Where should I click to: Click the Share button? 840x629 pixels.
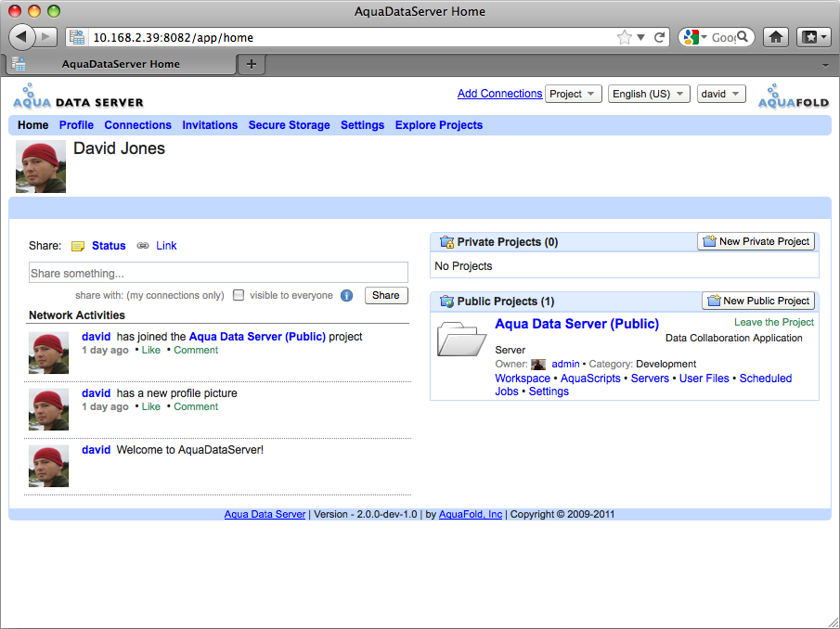point(386,296)
